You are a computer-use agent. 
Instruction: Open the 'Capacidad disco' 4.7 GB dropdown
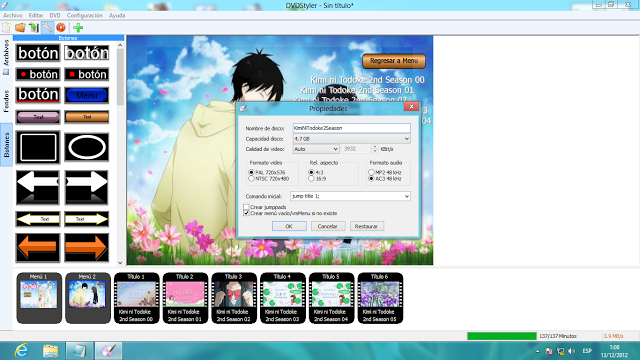351,139
